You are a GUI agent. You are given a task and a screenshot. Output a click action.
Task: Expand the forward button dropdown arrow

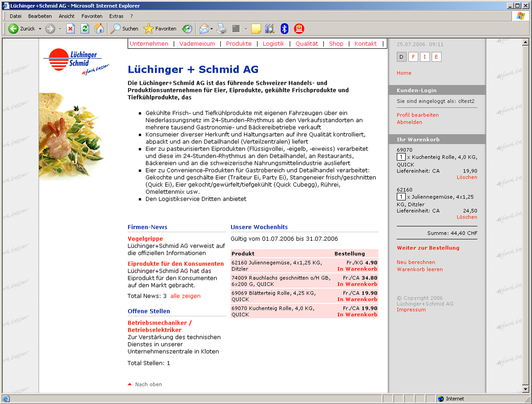[60, 29]
